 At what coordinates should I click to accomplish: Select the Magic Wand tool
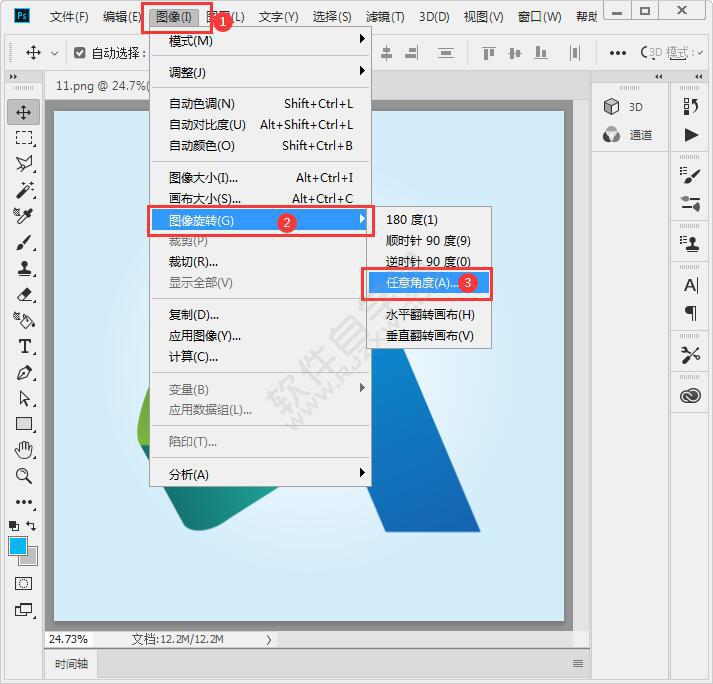(x=24, y=189)
